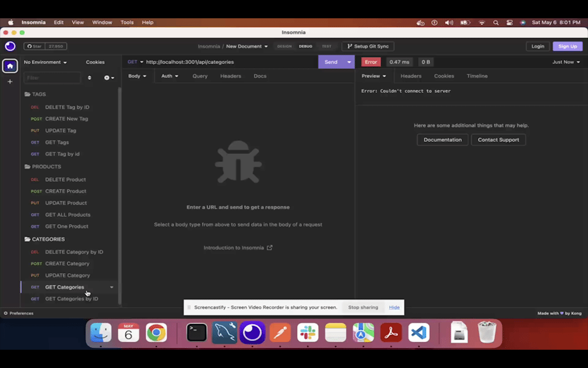Screen dimensions: 588x368
Task: Add a new workspace with plus icon
Action: click(x=10, y=82)
